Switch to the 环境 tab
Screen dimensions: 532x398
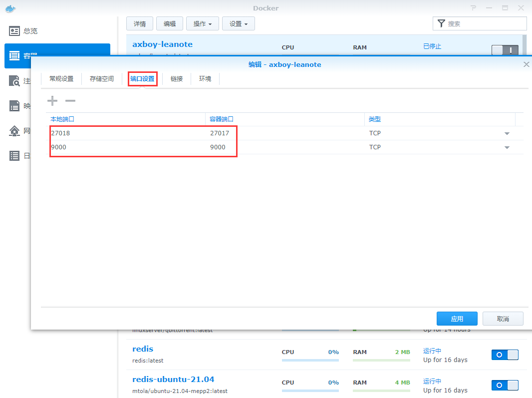205,79
